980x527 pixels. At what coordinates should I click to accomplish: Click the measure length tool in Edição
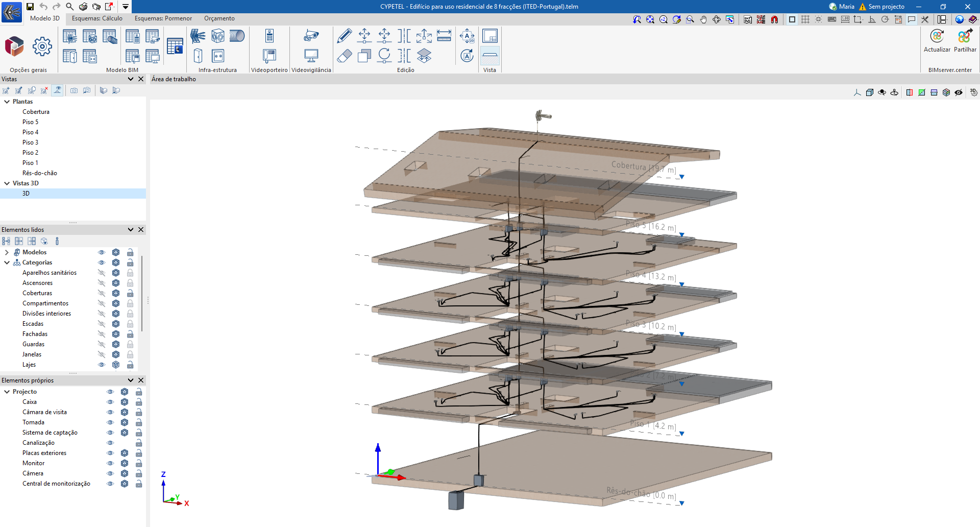(444, 36)
